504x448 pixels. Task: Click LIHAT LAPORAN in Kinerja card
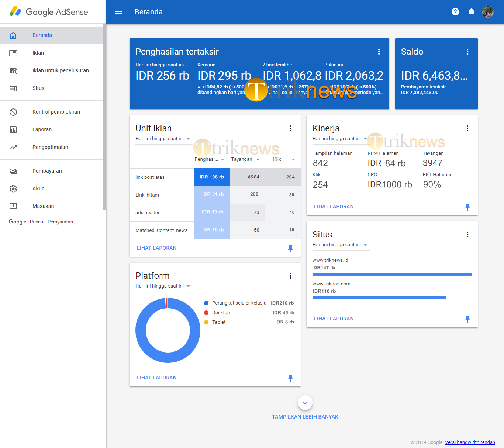coord(334,207)
